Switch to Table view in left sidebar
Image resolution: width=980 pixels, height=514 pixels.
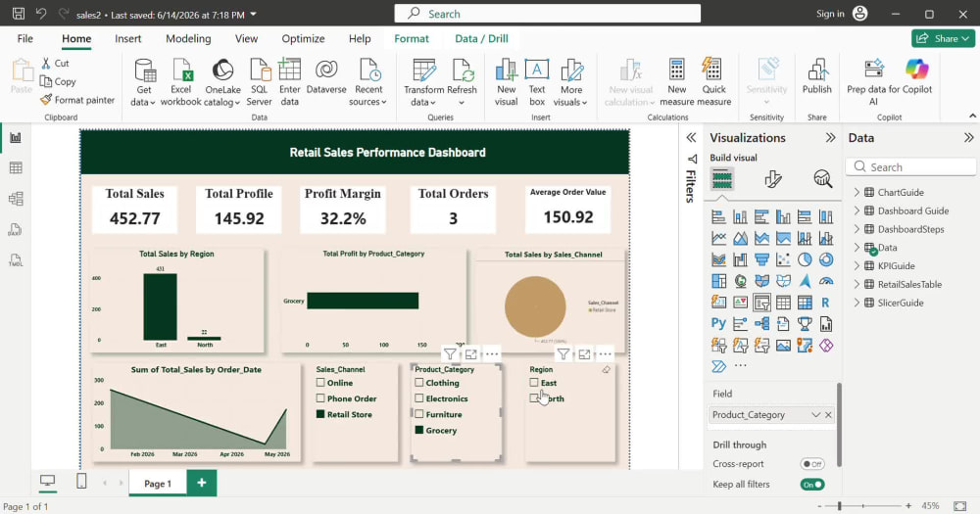pos(16,168)
